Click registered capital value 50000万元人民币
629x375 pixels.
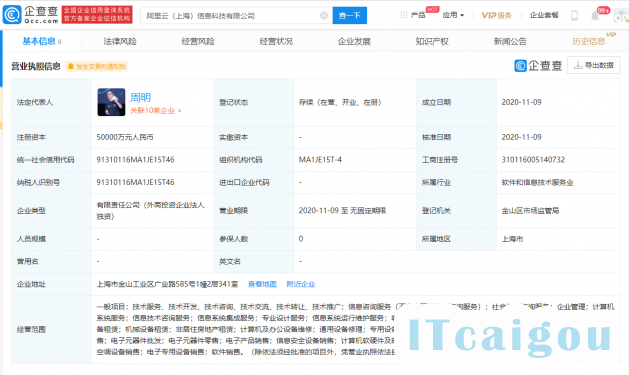click(125, 137)
